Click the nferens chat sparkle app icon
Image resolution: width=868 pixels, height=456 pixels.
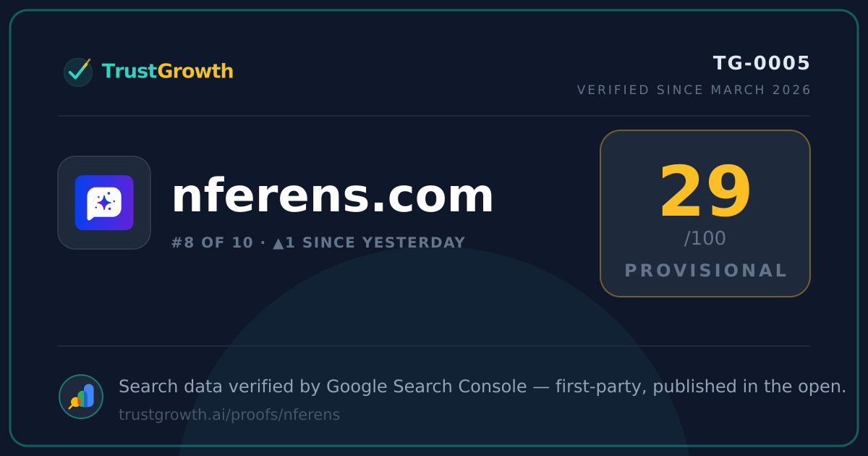[x=104, y=203]
